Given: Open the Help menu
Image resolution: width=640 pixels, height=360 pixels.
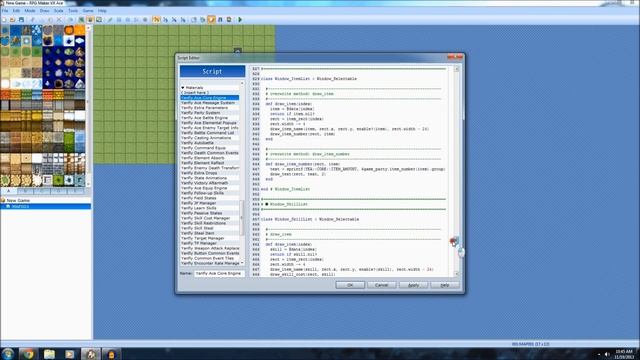Looking at the screenshot, I should tap(102, 11).
